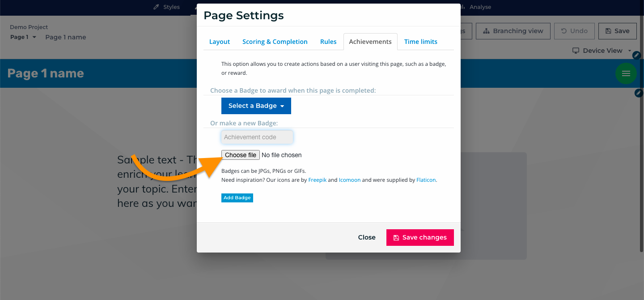This screenshot has width=644, height=300.
Task: Follow the Flaticon link
Action: (x=426, y=180)
